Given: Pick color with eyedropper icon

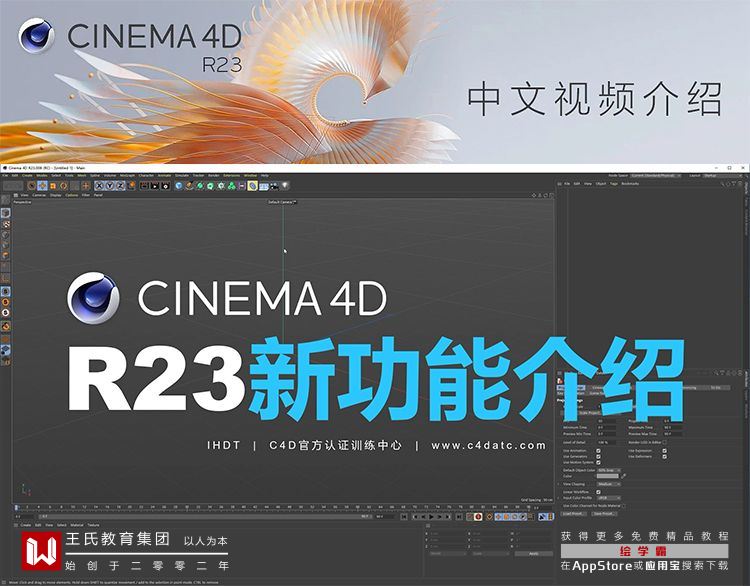Looking at the screenshot, I should point(623,476).
